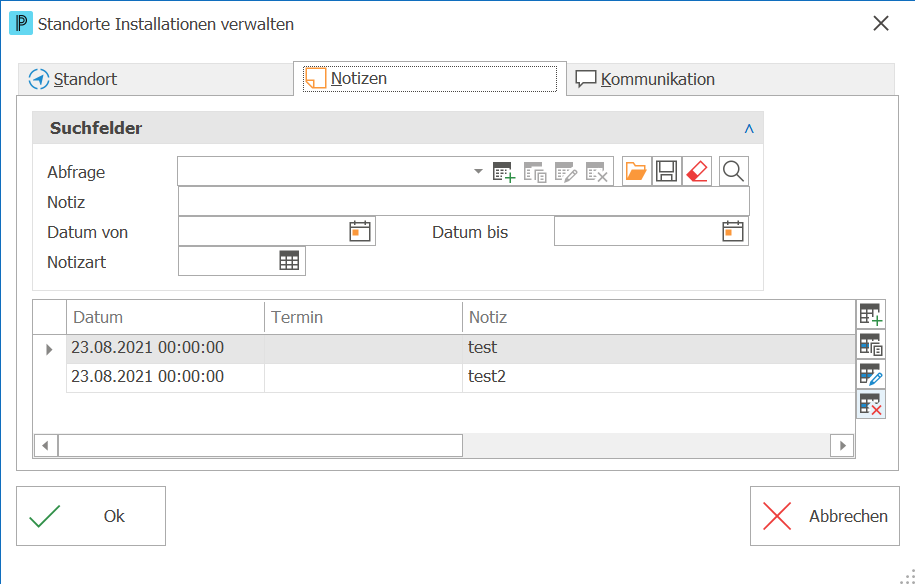915x584 pixels.
Task: Click the row indicator arrow of first row
Action: [x=50, y=349]
